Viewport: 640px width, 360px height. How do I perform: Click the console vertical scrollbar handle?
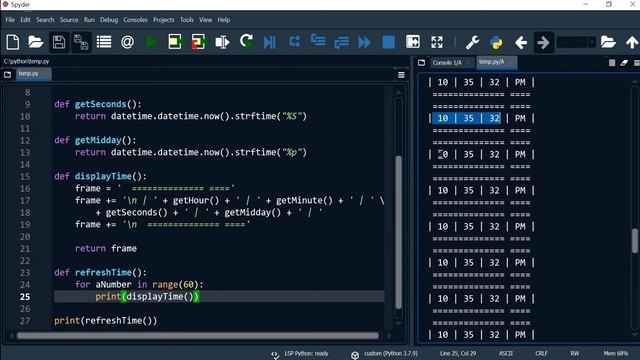point(635,241)
